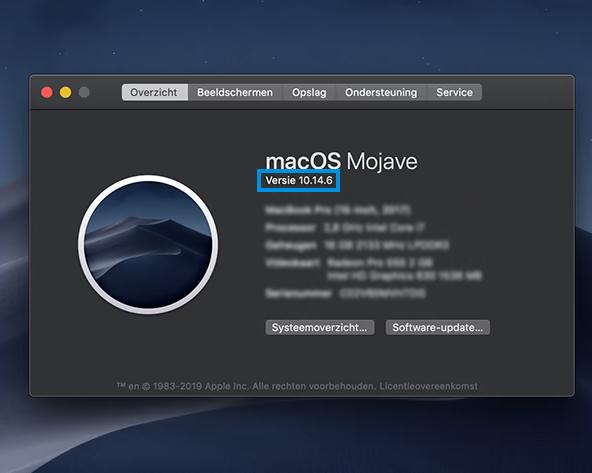Open the Licentieovereenkomst link

pyautogui.click(x=429, y=386)
